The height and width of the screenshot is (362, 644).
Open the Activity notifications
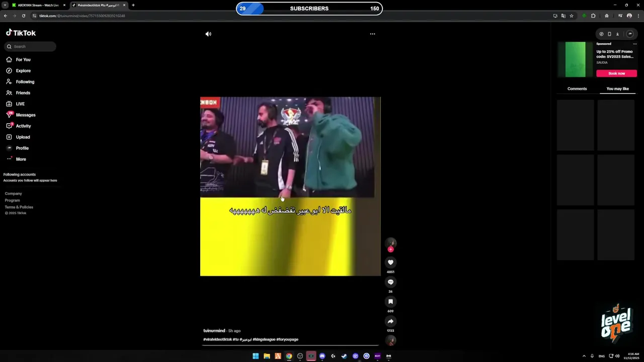pos(19,126)
